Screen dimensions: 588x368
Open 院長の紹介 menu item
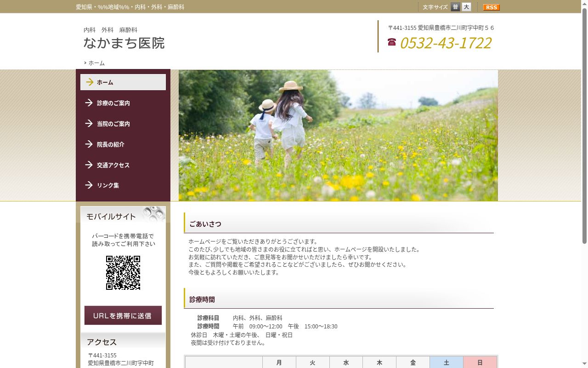(123, 144)
